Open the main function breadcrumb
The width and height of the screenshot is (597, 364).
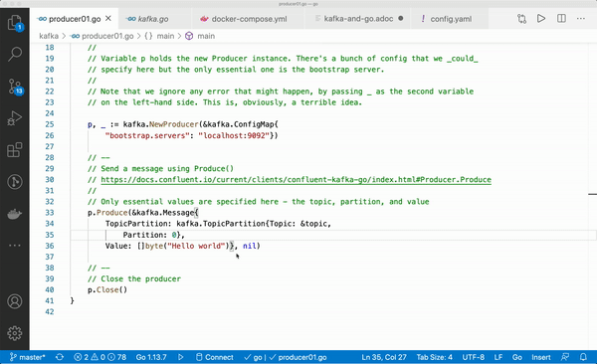click(200, 36)
